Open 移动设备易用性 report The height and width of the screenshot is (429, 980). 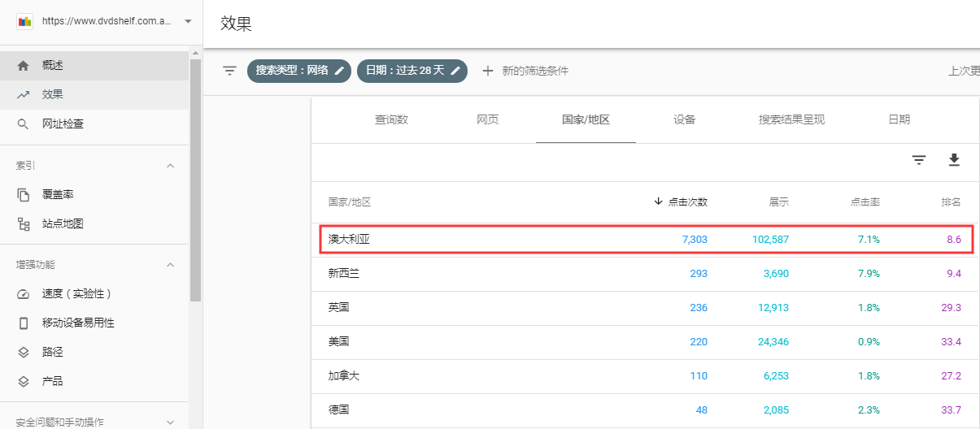click(x=94, y=323)
